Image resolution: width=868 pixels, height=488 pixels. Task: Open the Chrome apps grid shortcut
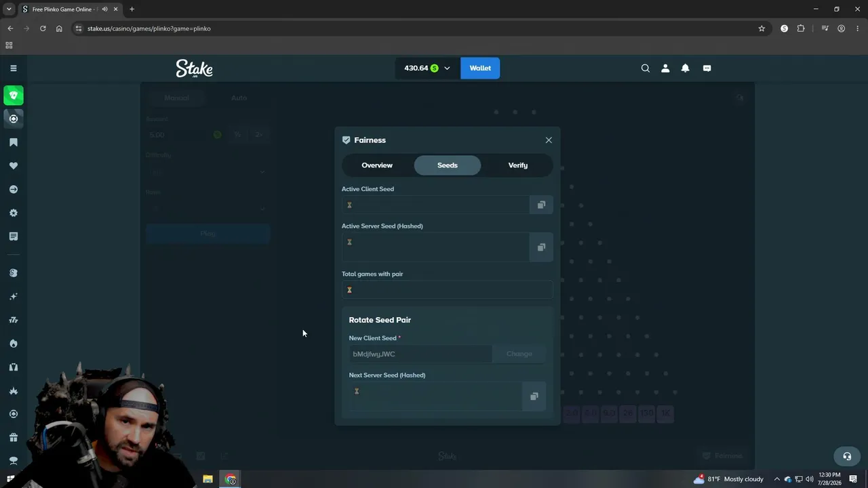[9, 45]
